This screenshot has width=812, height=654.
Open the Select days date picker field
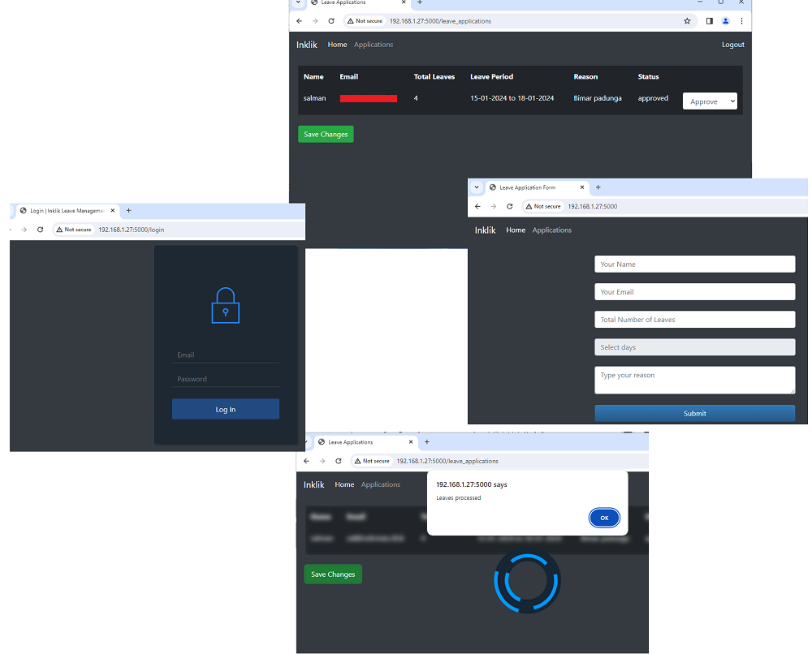[x=695, y=347]
